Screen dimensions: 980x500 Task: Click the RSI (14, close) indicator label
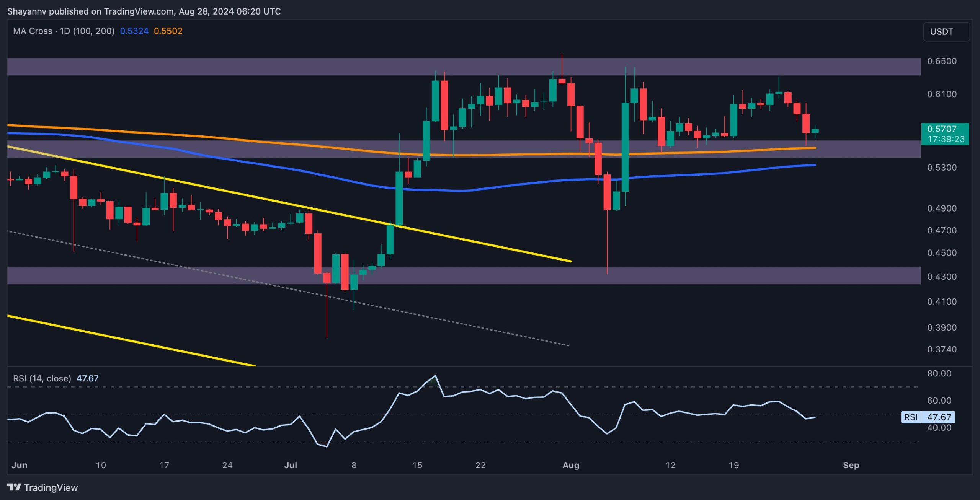pyautogui.click(x=42, y=378)
